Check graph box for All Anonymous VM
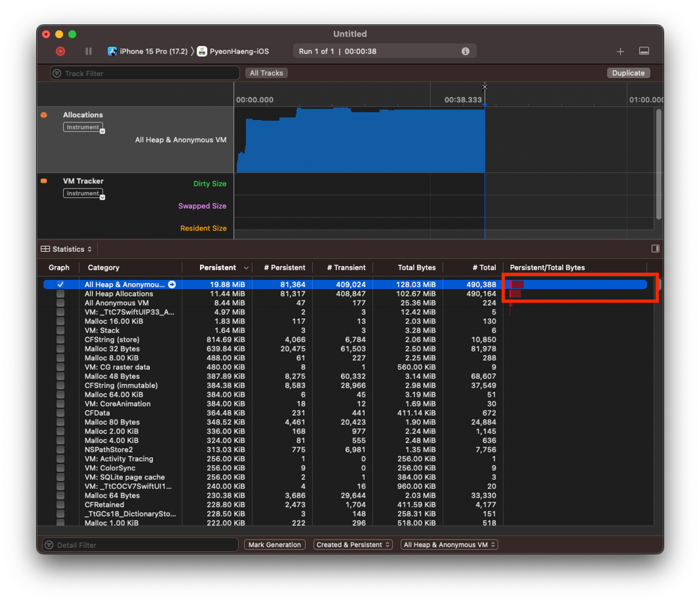700x602 pixels. [61, 303]
